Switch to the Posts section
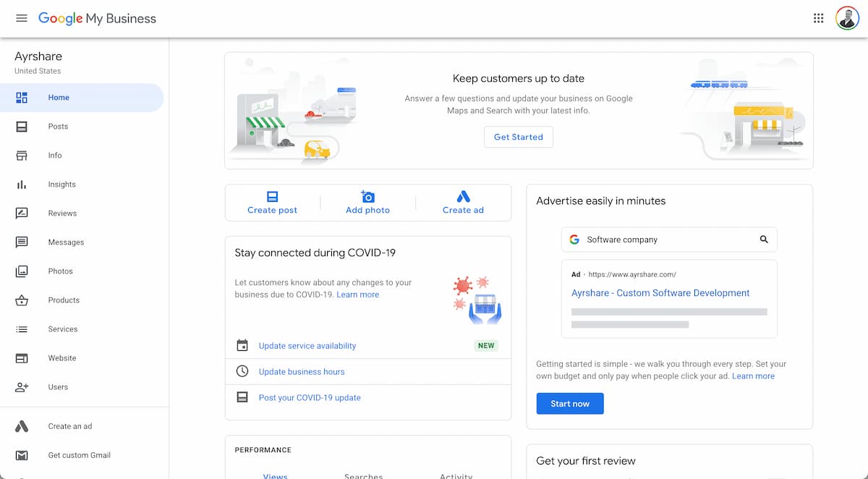The image size is (868, 479). coord(58,126)
